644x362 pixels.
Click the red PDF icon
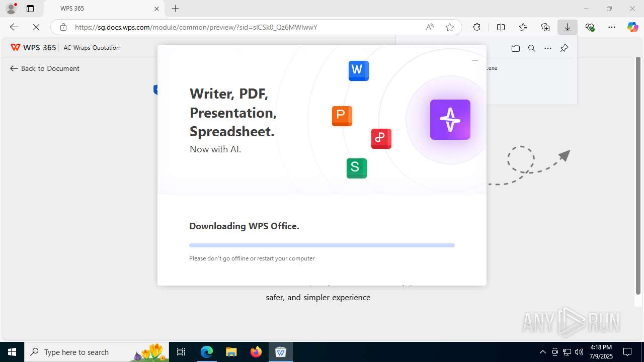tap(381, 138)
